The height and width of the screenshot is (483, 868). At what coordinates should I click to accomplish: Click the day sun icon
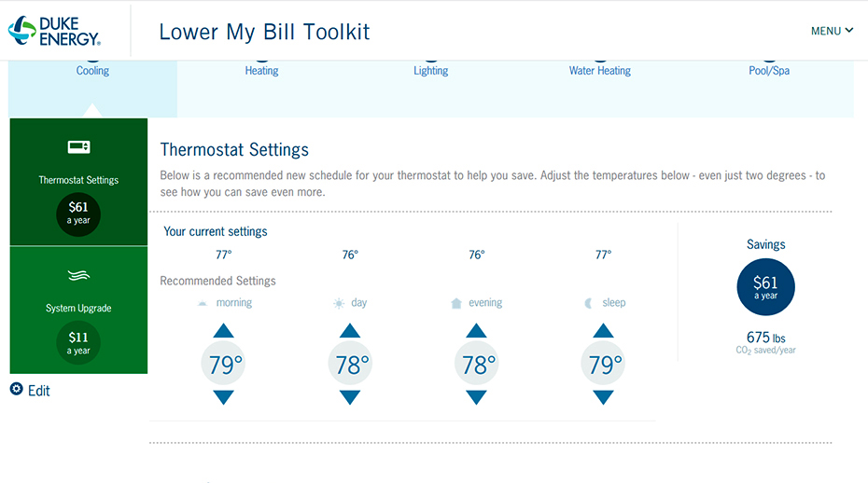(x=339, y=303)
